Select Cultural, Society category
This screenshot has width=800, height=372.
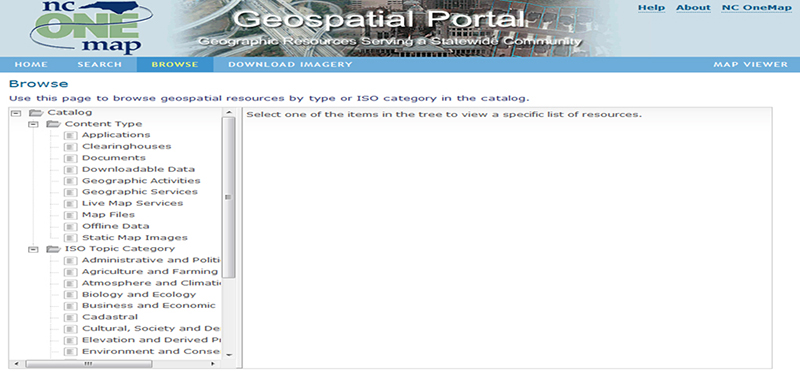151,329
